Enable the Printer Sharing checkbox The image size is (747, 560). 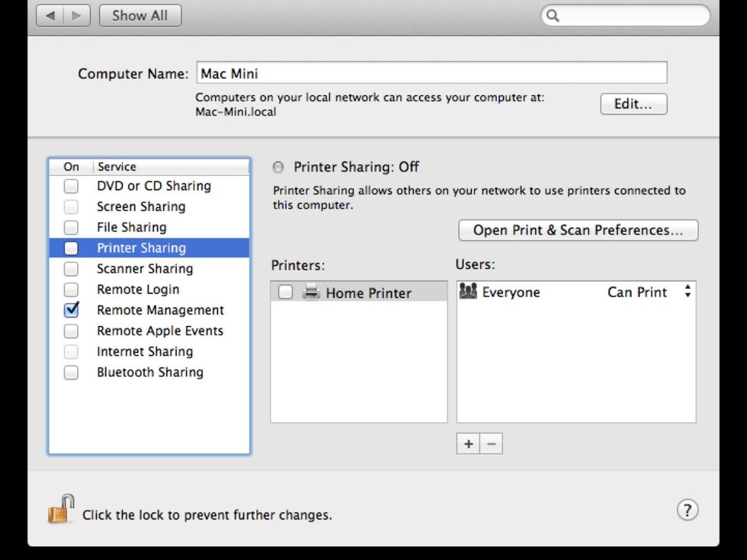[x=71, y=248]
